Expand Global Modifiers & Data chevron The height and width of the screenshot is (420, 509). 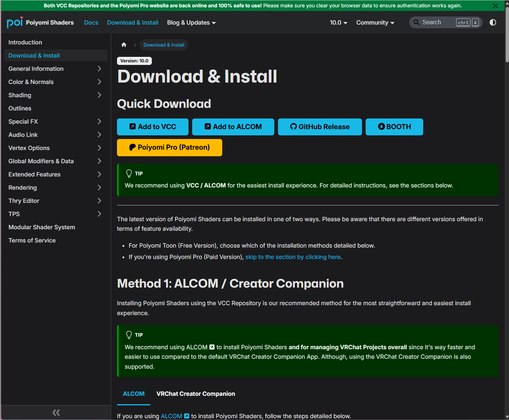(x=99, y=161)
